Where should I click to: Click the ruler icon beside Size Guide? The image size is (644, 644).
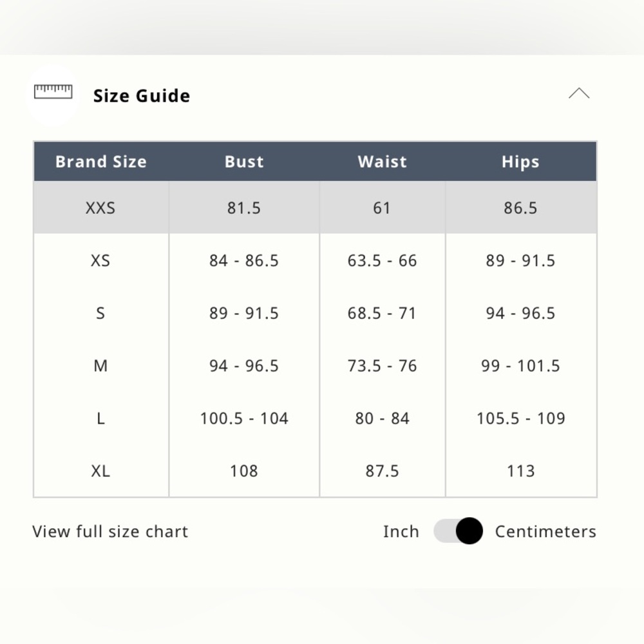[53, 91]
